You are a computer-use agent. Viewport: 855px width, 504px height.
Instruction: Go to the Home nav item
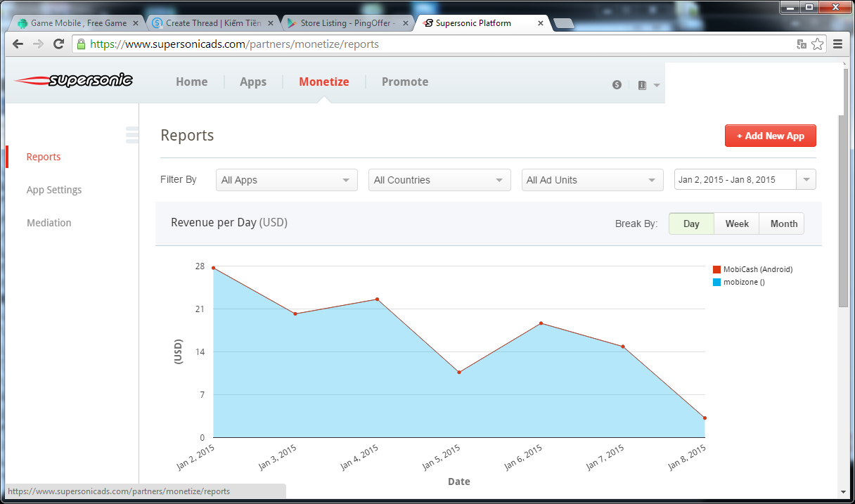click(x=191, y=82)
